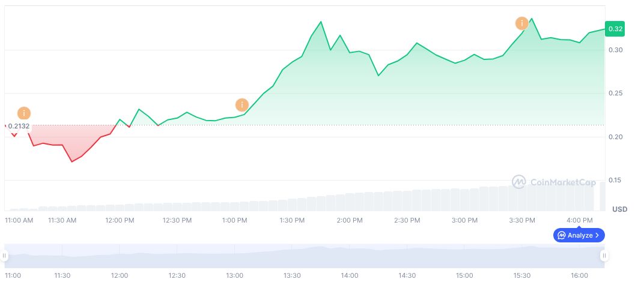The image size is (644, 282).
Task: Click the info marker near 11:00 AM
Action: point(23,113)
